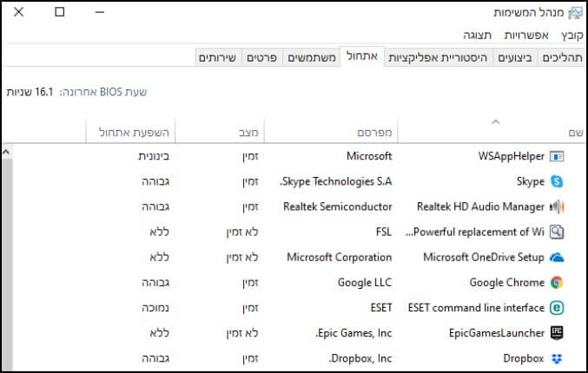
Task: Open the אפשרויות menu
Action: pyautogui.click(x=526, y=36)
